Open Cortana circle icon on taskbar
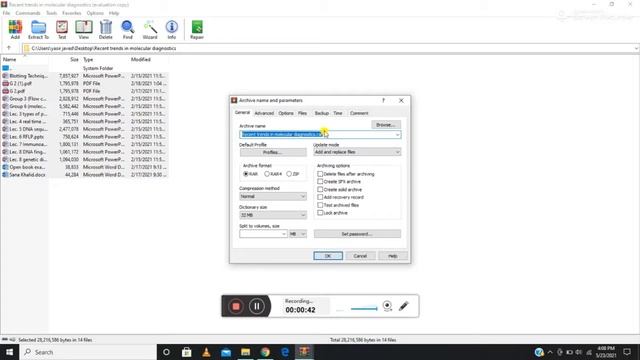The image size is (640, 360). tap(166, 352)
